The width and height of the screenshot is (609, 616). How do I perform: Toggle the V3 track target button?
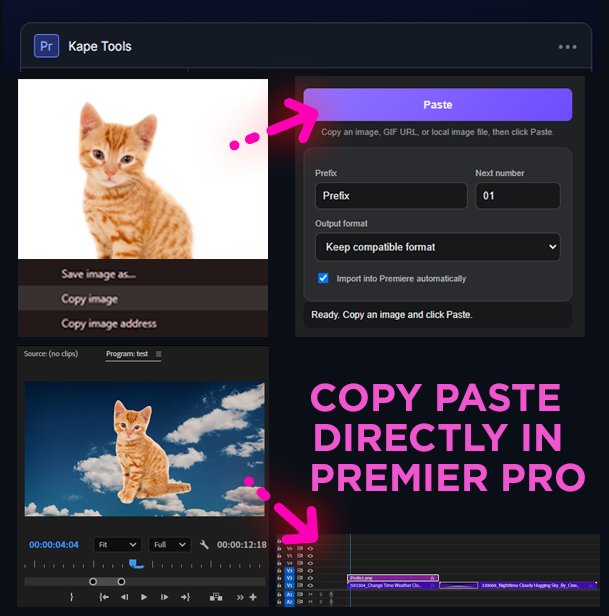(290, 570)
